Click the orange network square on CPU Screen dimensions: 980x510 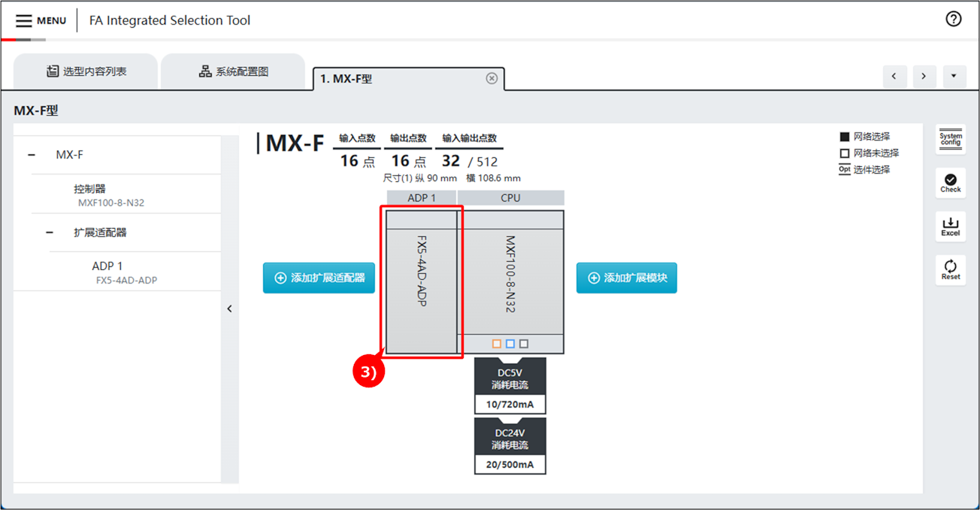click(496, 344)
